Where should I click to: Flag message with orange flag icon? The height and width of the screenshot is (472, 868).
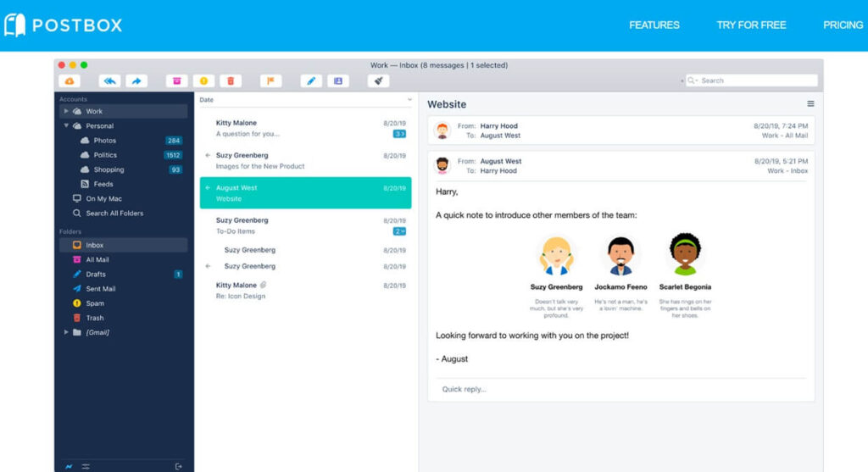point(270,81)
